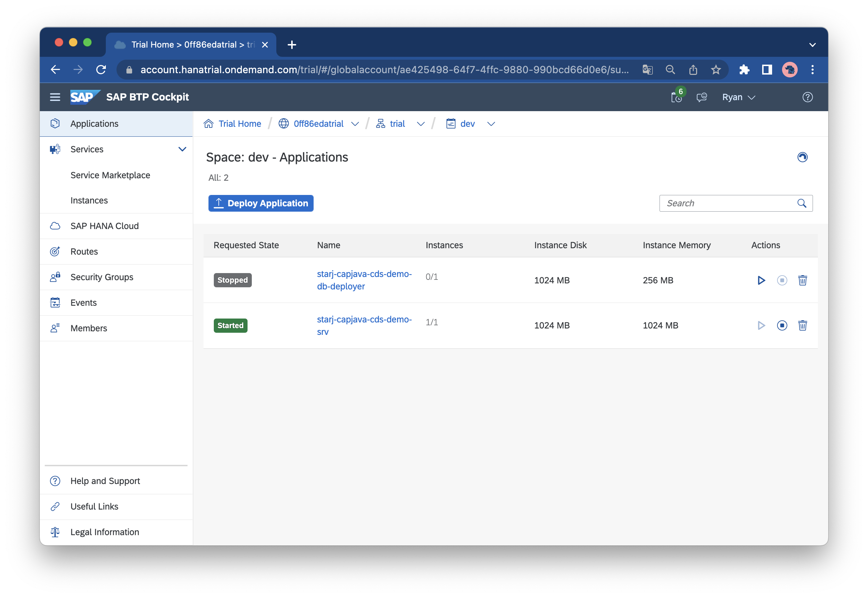Open notifications icon with badge 6
The height and width of the screenshot is (598, 868).
coord(676,97)
